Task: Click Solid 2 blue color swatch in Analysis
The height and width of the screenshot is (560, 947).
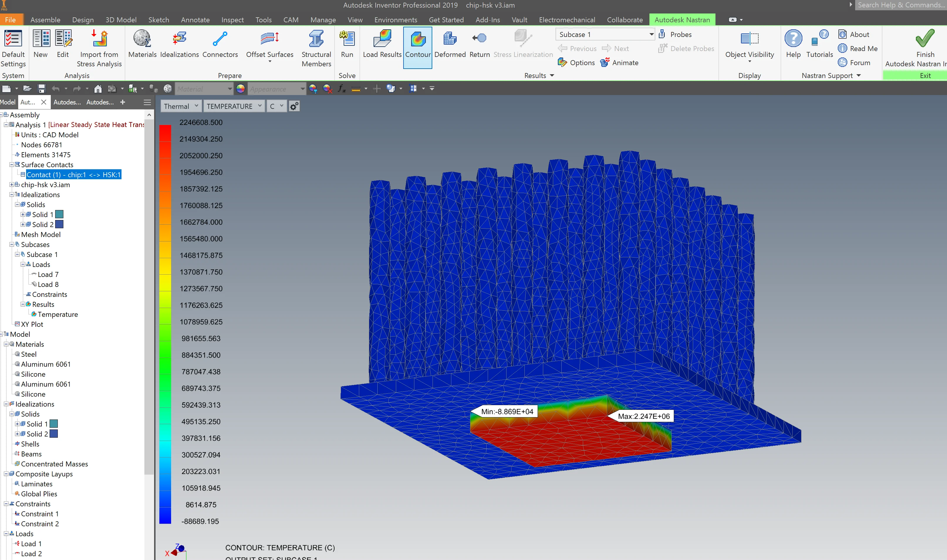Action: (x=59, y=224)
